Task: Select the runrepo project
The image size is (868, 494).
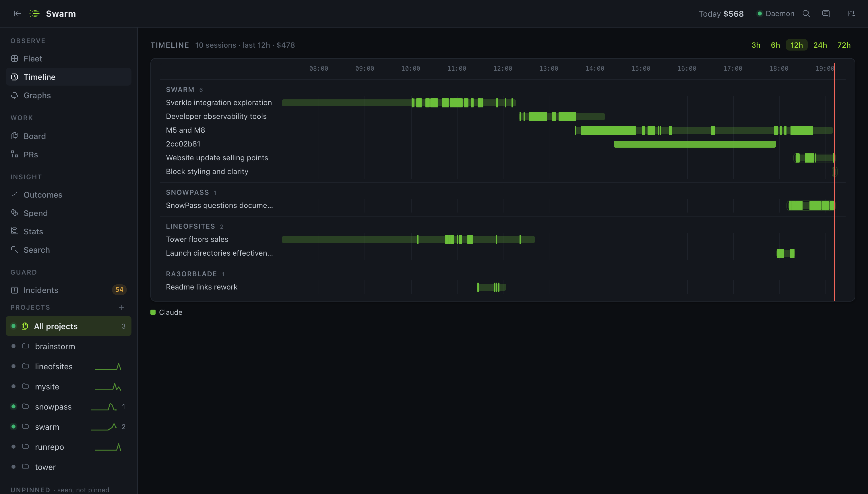Action: 69,447
